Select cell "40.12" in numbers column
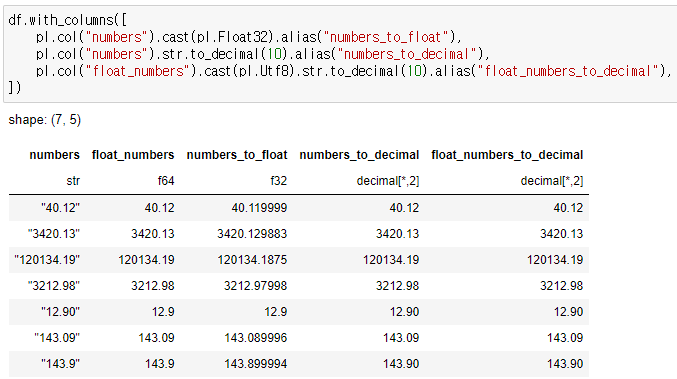677x379 pixels. pos(60,208)
